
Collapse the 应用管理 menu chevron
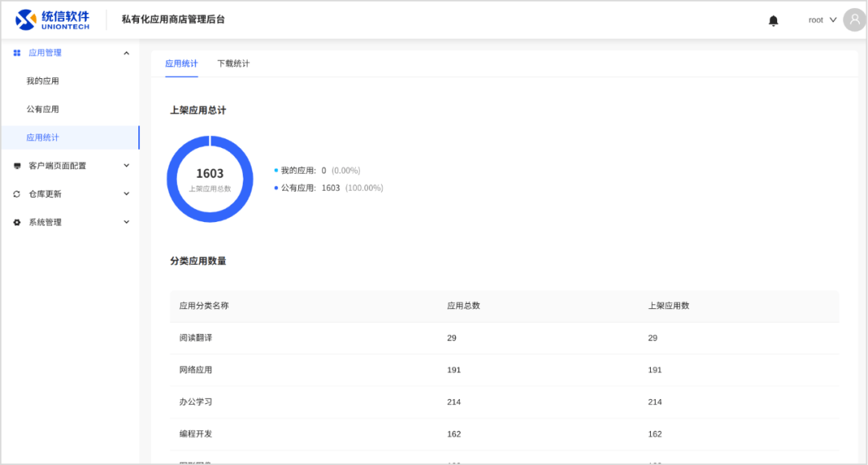[x=126, y=53]
